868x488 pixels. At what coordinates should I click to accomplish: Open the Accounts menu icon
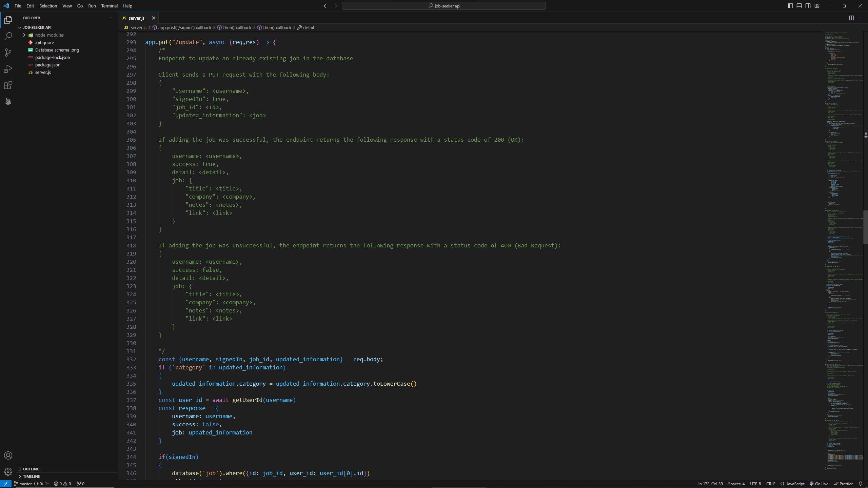tap(8, 455)
